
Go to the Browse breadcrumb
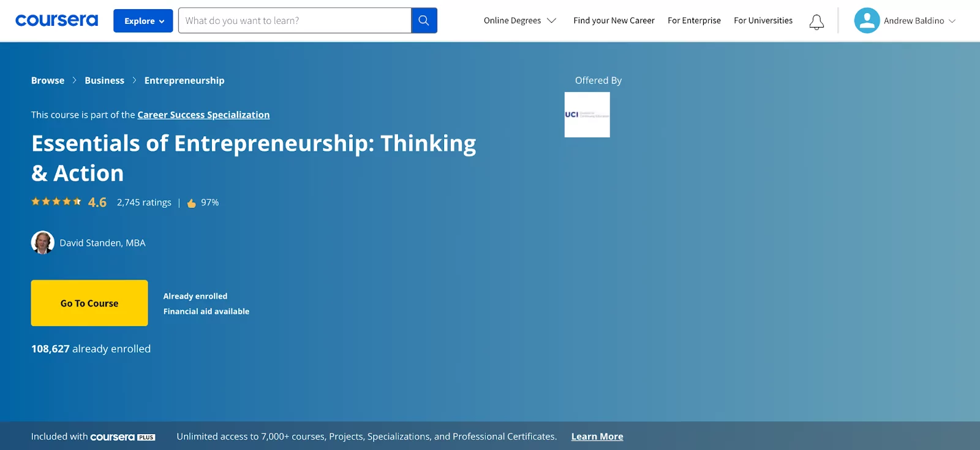tap(48, 80)
